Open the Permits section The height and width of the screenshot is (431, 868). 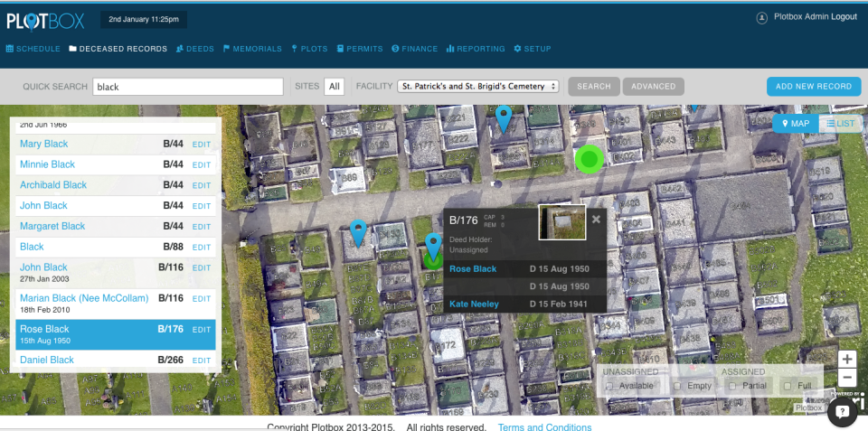click(x=360, y=49)
